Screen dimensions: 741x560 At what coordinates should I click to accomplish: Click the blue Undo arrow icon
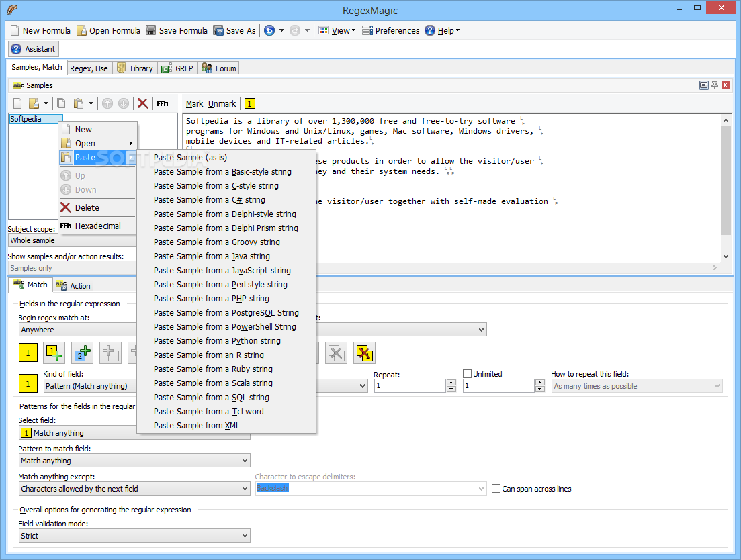coord(269,30)
